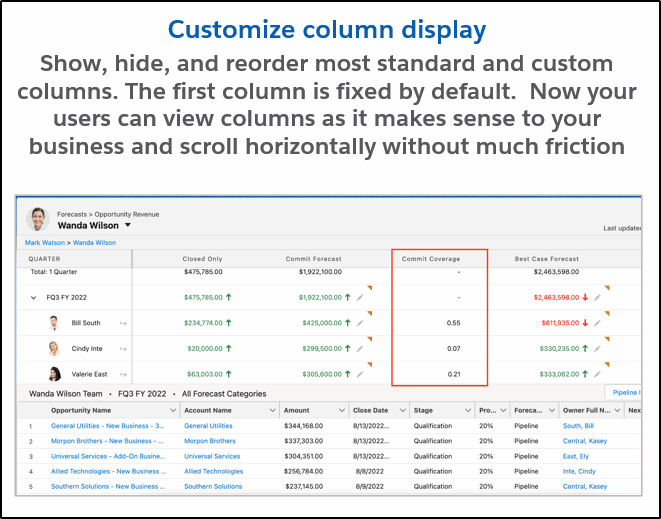Image resolution: width=661 pixels, height=519 pixels.
Task: Open the Wanda Wilson user dropdown arrow
Action: pos(128,226)
